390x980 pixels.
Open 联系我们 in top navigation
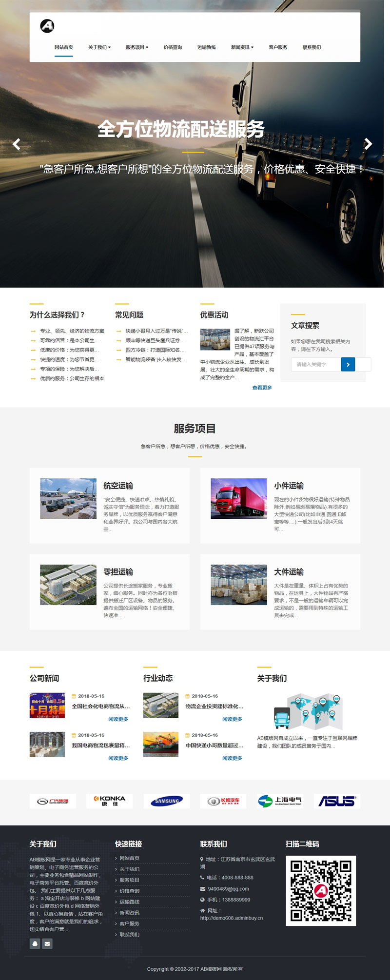312,47
